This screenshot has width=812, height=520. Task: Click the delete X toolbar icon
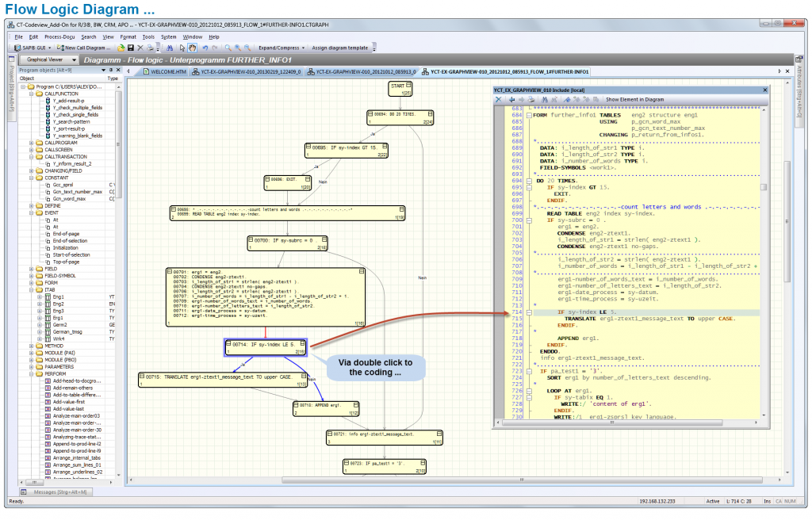coord(140,47)
